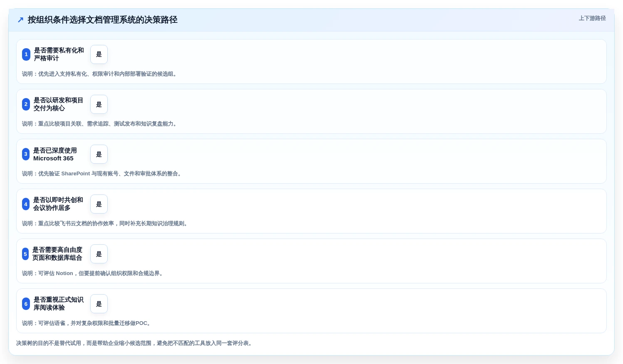Click the note 优先进入支持私有化、权限审计和内部部署验证的候选组
Viewport: 623px width, 364px height.
click(x=100, y=74)
